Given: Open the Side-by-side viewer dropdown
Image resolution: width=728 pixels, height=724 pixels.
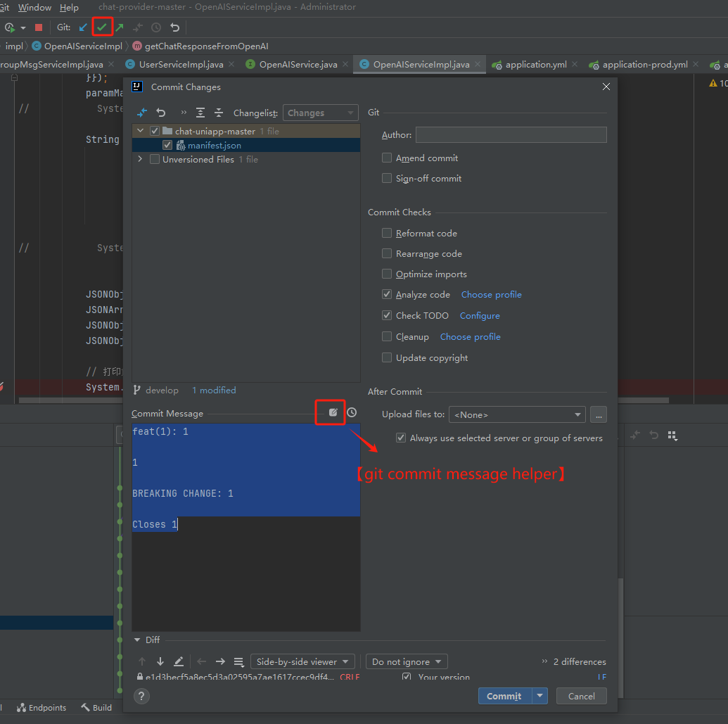Looking at the screenshot, I should [302, 661].
